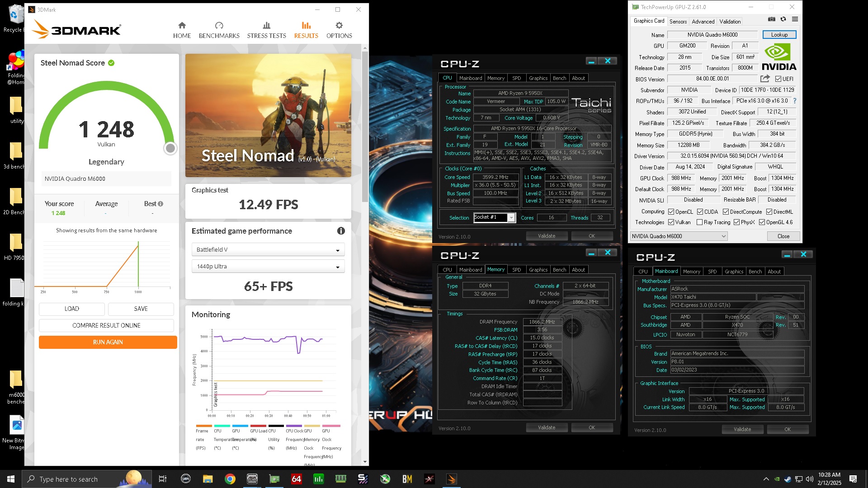Click the 3DMark vertical scrollbar thumb
Viewport: 868px width, 488px height.
tap(365, 127)
